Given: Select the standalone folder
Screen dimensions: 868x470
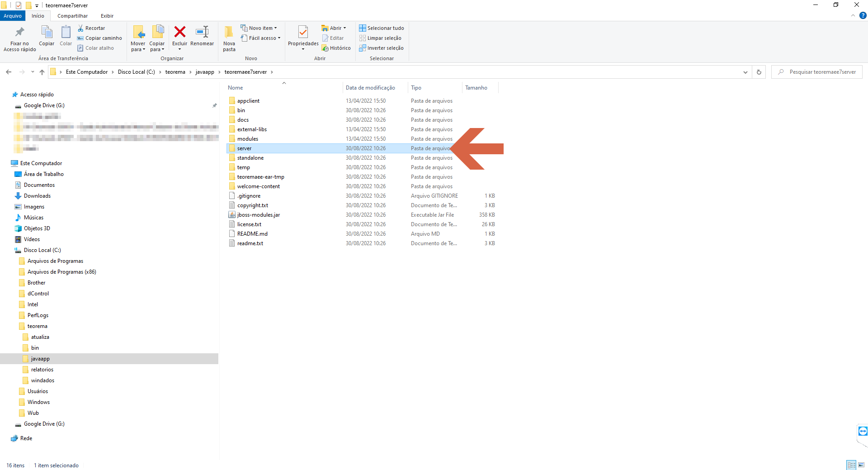Looking at the screenshot, I should (250, 158).
